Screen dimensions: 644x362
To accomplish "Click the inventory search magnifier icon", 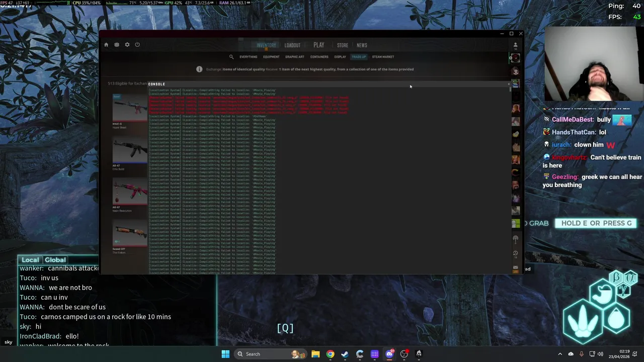I will pyautogui.click(x=231, y=57).
